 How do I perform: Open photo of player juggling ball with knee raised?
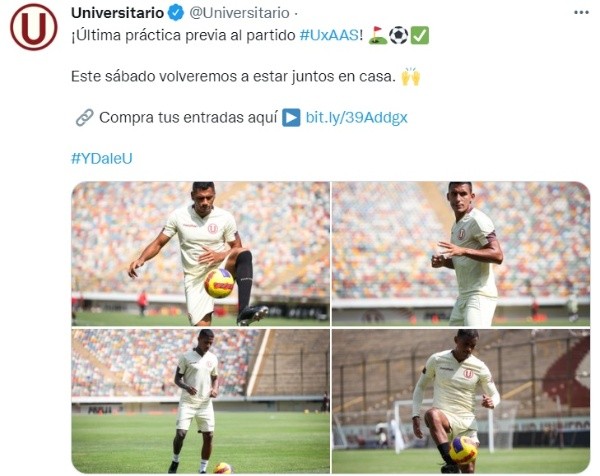point(201,254)
